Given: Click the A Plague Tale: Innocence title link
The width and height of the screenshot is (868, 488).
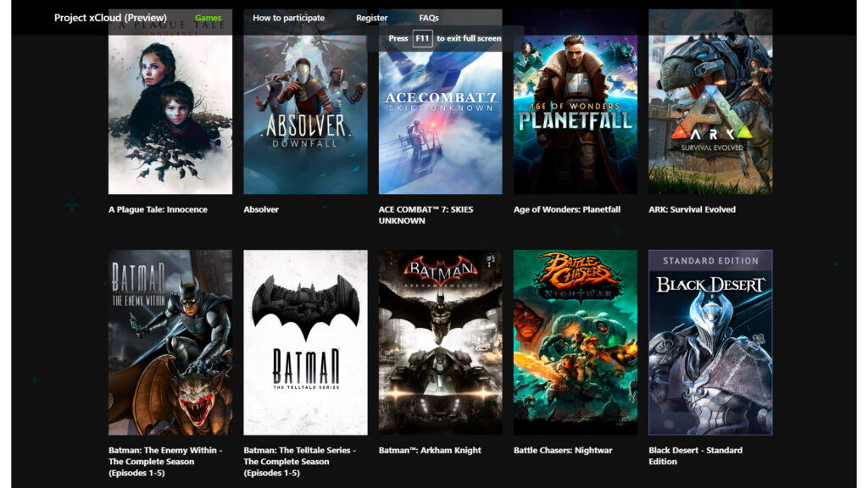Looking at the screenshot, I should pos(158,209).
